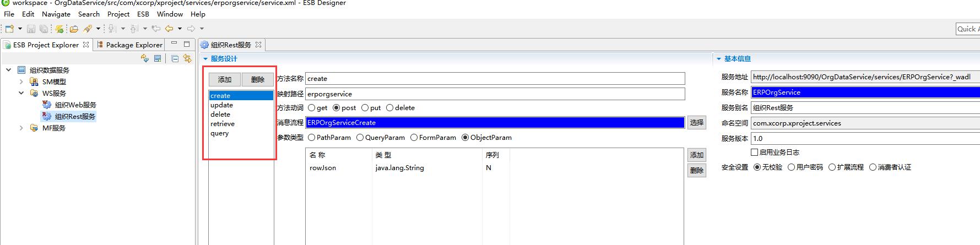The image size is (980, 245).
Task: Choose the QueryParam parameter type
Action: point(360,138)
